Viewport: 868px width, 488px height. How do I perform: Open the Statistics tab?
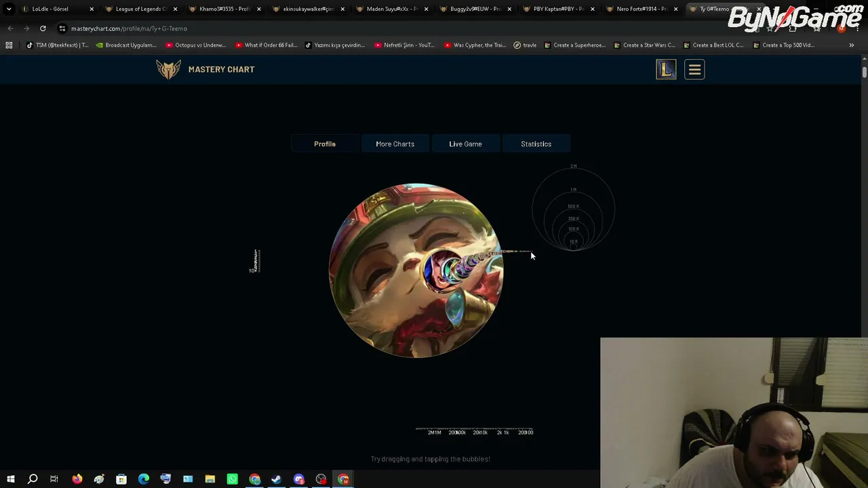pyautogui.click(x=536, y=144)
